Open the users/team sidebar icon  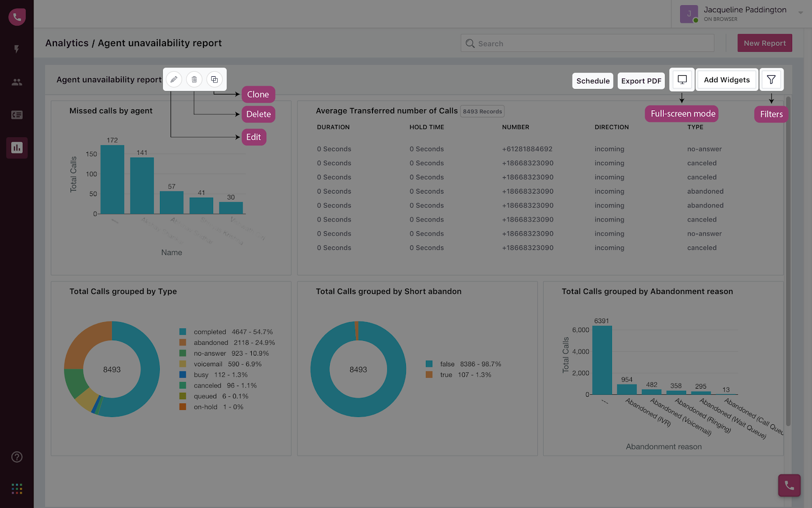pyautogui.click(x=17, y=82)
